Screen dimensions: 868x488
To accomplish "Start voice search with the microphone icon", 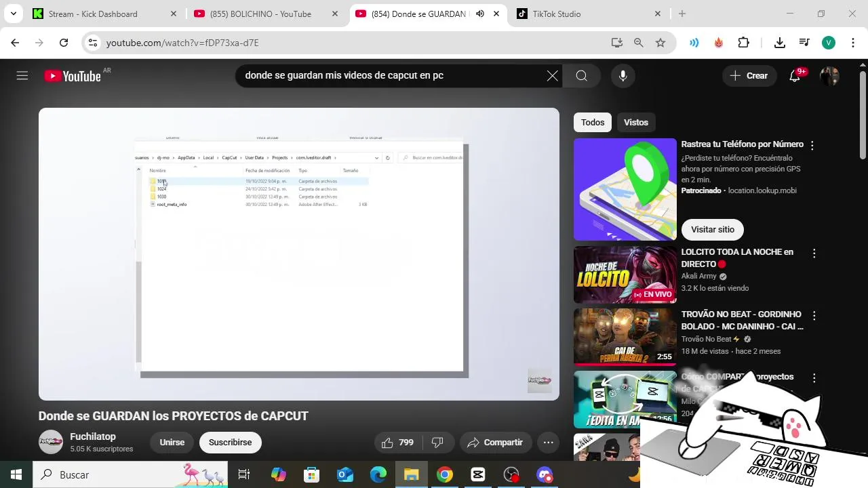I will click(623, 76).
